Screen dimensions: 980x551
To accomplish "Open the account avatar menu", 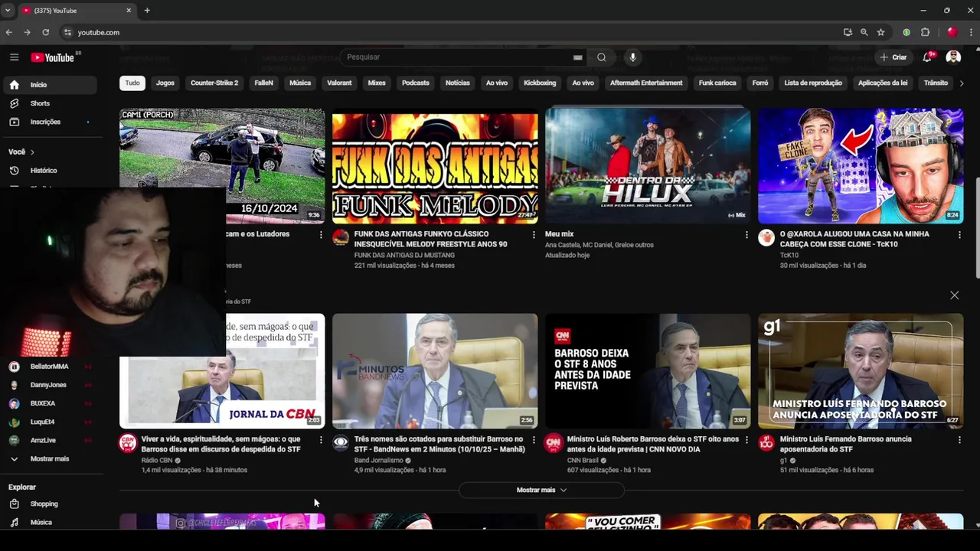I will pos(953,57).
